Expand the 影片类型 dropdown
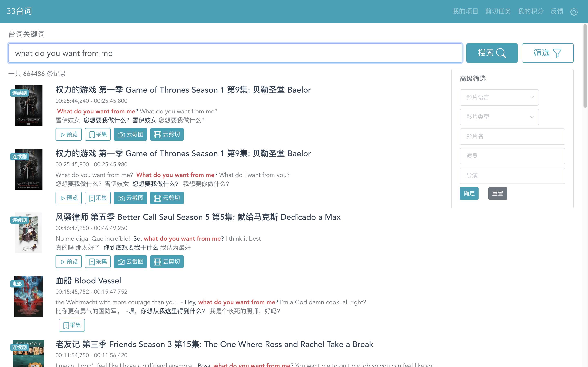The width and height of the screenshot is (588, 367). (x=499, y=117)
